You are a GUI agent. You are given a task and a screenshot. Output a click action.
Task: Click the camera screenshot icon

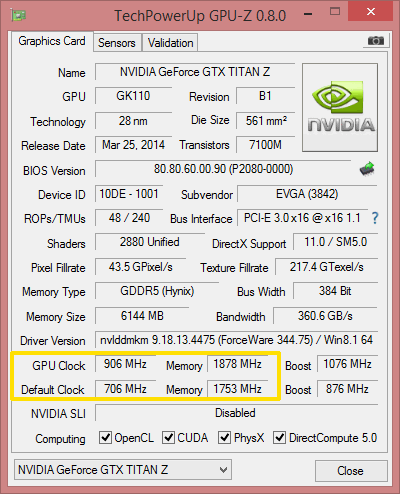[x=376, y=41]
